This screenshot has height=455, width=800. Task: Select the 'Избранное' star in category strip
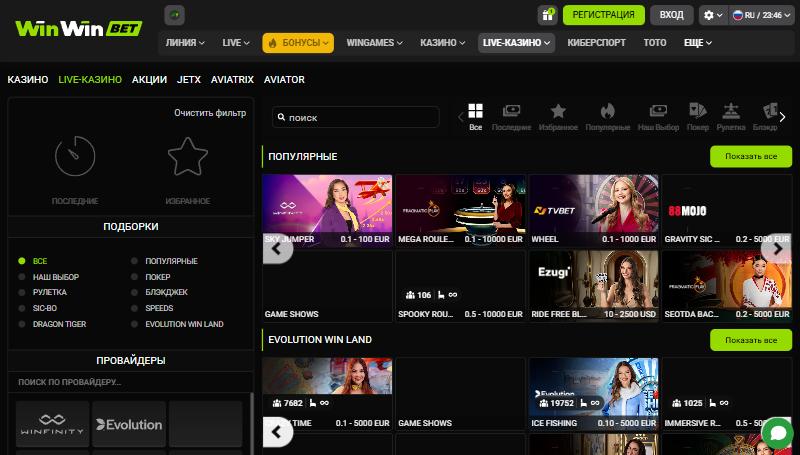(558, 117)
